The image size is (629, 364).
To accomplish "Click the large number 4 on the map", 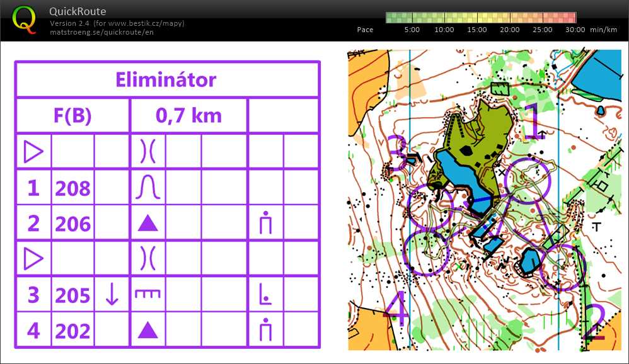I will [396, 309].
